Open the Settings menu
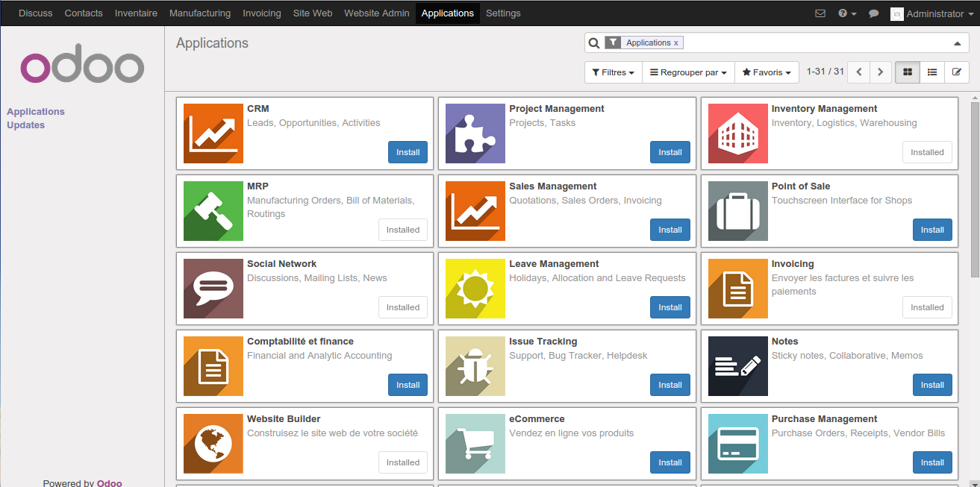980x487 pixels. pyautogui.click(x=503, y=13)
